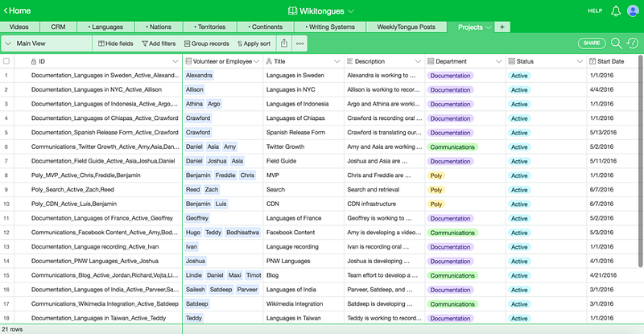Click row number 1

6,75
